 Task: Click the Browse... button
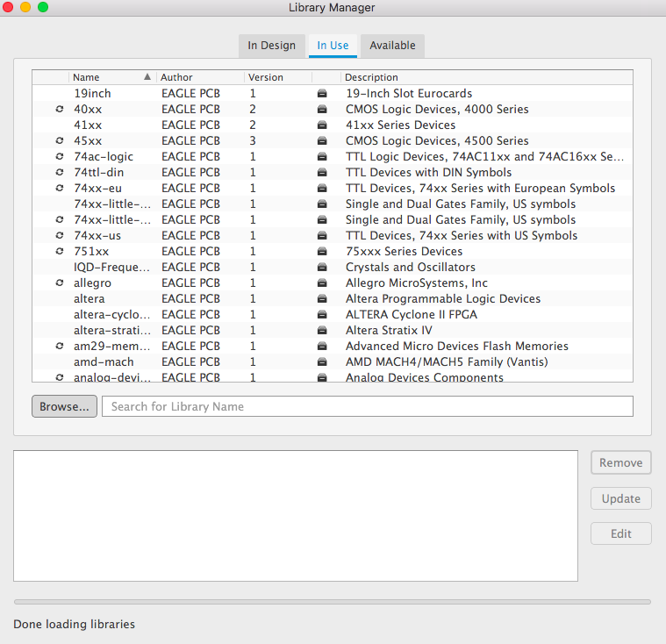[x=65, y=406]
